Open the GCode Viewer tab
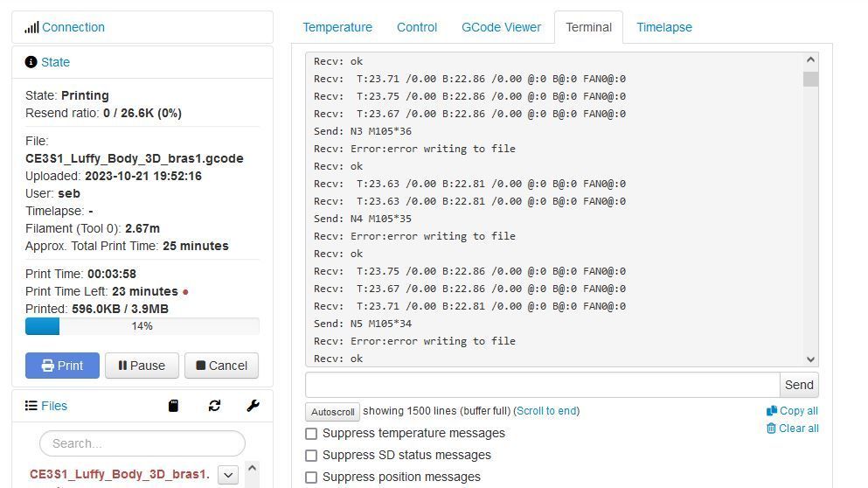The height and width of the screenshot is (488, 868). (501, 27)
